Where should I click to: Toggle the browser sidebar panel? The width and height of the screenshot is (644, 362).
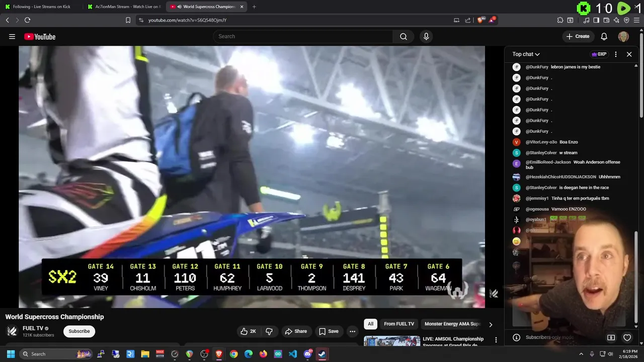[x=596, y=20]
